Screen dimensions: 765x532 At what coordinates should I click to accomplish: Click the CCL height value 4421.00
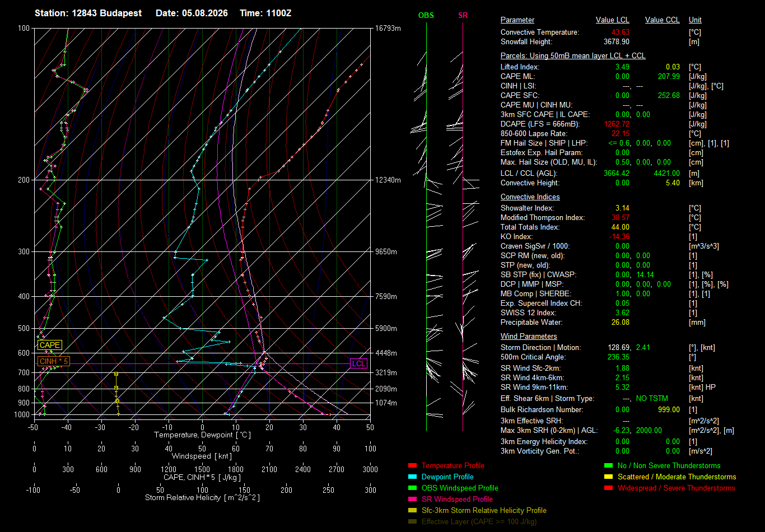[x=667, y=173]
